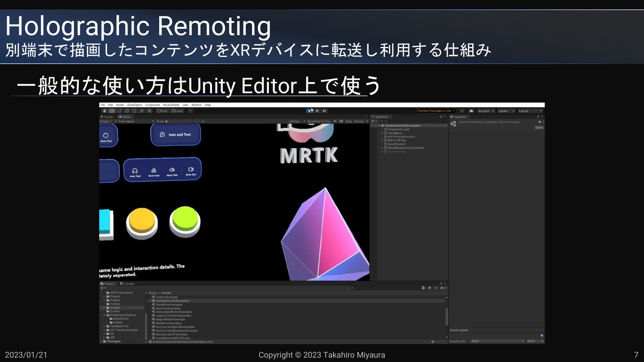Open HandInteractionExamples scene options menu
This screenshot has width=644, height=362.
(445, 126)
